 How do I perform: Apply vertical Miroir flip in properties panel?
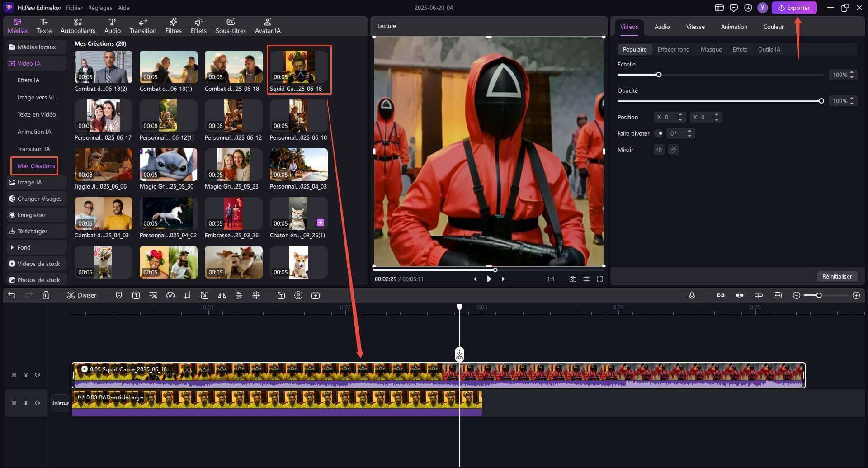point(674,150)
